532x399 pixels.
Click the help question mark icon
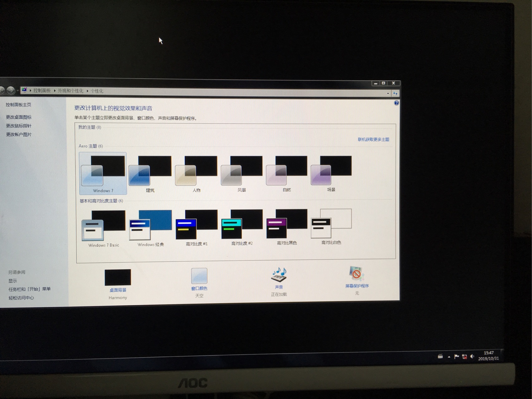[x=396, y=103]
